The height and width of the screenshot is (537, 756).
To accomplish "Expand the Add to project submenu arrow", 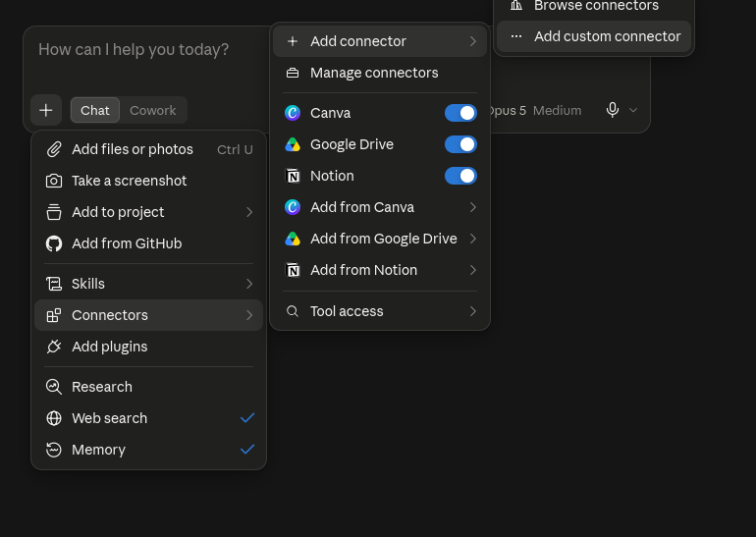I will coord(249,212).
